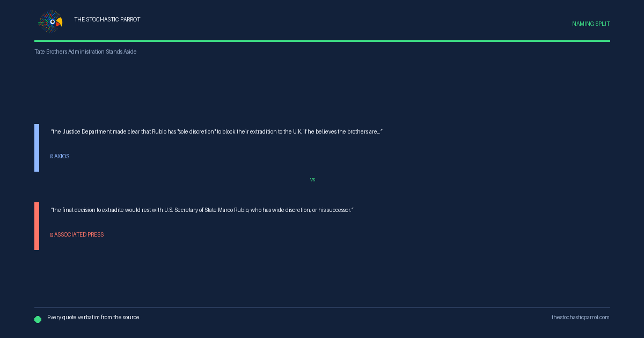Open thestochasticparrot.com link
Viewport: 644px width, 338px height.
click(x=581, y=317)
